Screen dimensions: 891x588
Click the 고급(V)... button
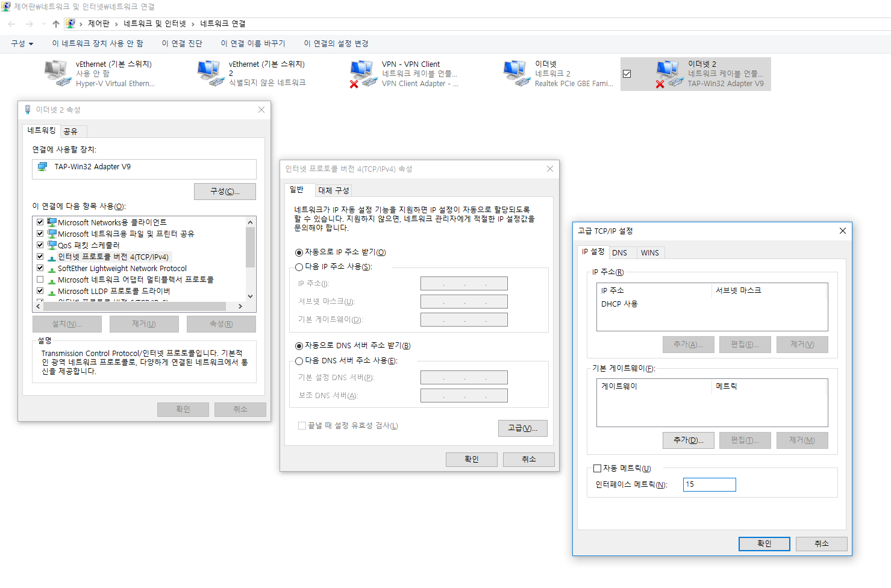pos(522,428)
